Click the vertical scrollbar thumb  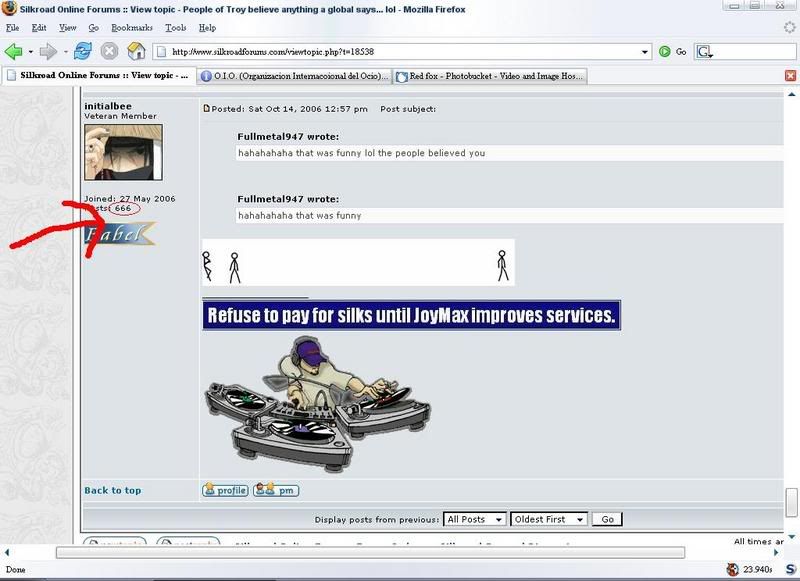[x=791, y=502]
